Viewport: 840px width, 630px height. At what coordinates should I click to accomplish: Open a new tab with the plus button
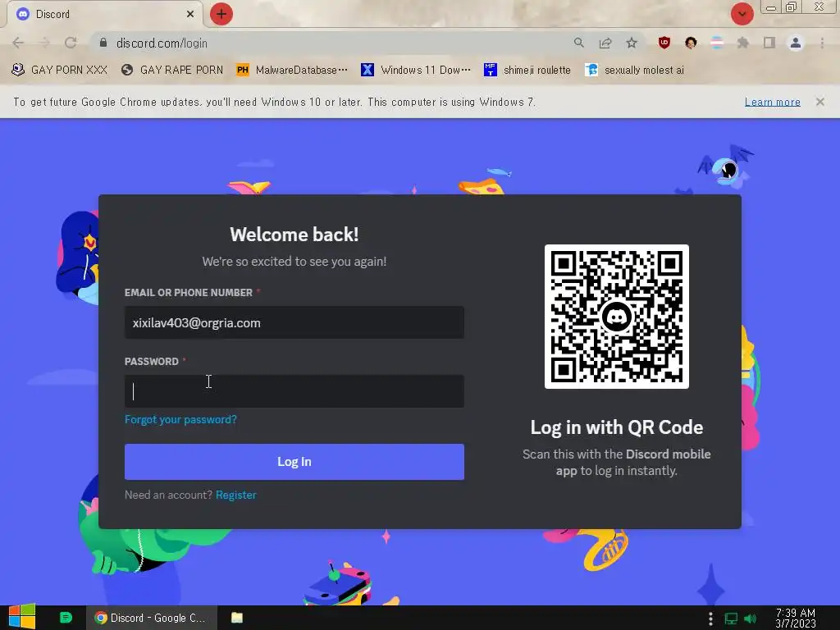coord(221,14)
